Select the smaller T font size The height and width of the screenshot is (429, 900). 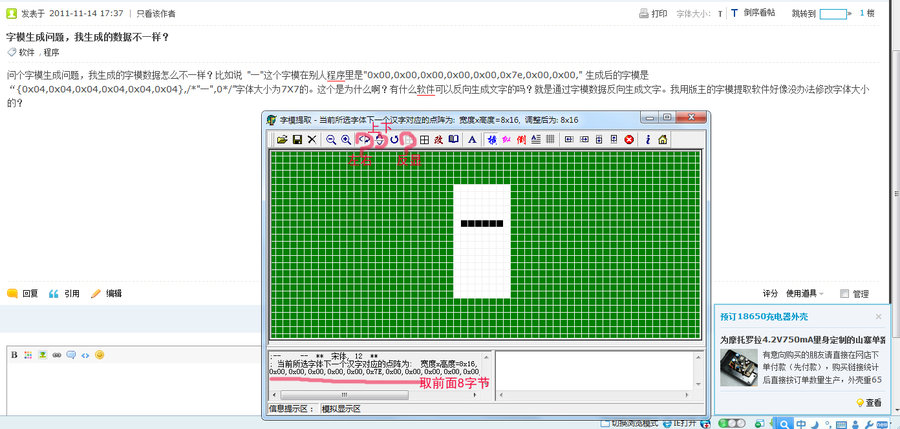tap(720, 14)
